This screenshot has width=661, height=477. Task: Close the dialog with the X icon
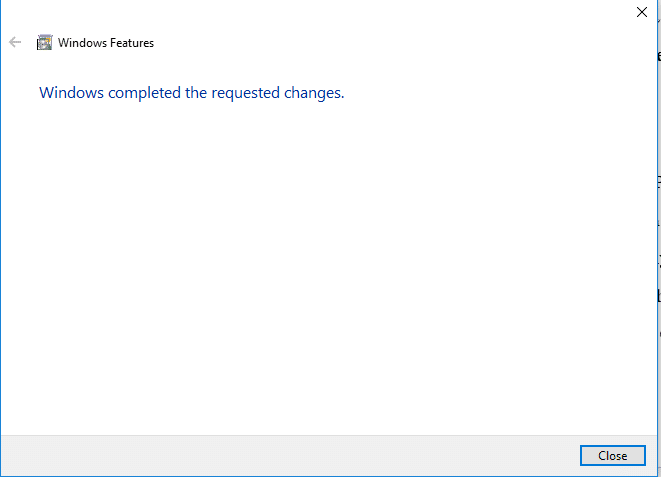tap(642, 12)
